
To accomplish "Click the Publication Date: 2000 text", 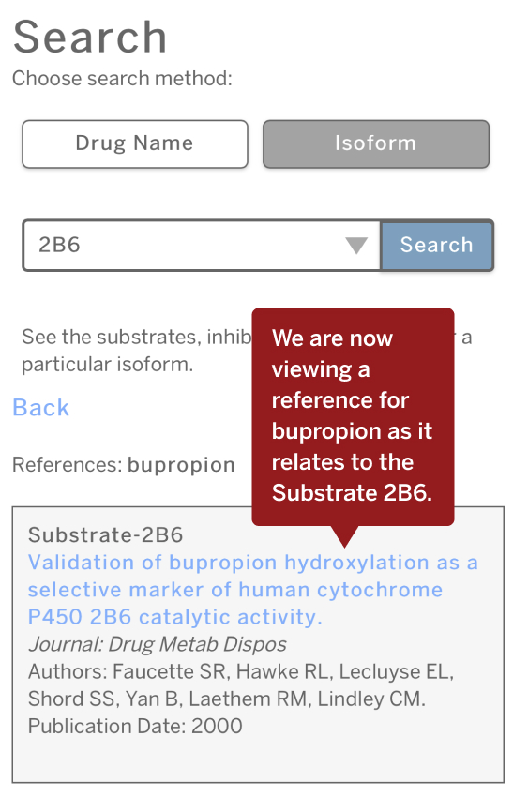I will tap(135, 726).
